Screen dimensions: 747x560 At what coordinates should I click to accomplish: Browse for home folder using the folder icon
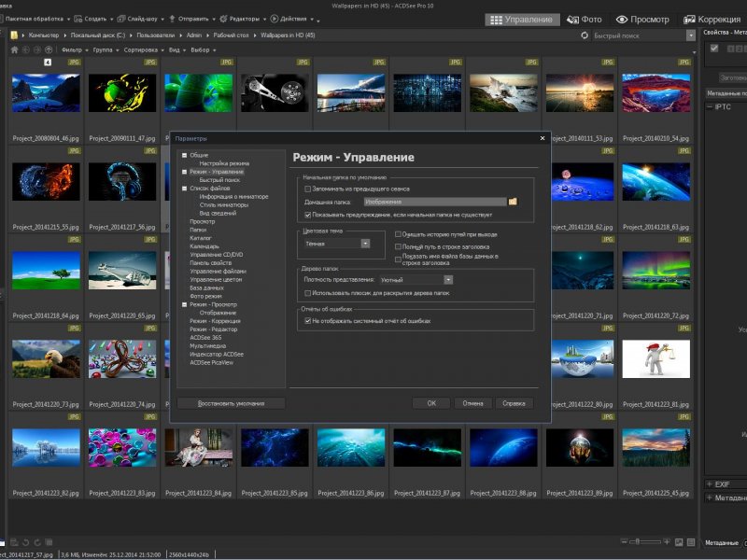513,202
